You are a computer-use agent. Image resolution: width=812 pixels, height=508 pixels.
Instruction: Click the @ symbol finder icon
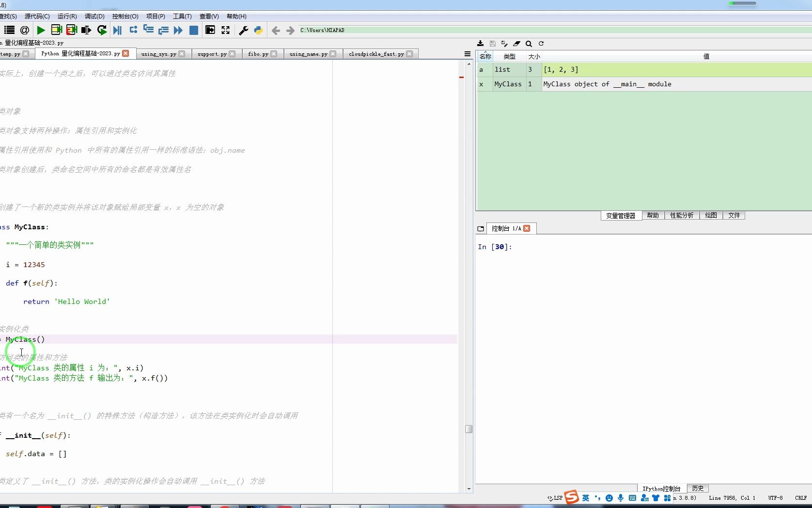pos(25,30)
